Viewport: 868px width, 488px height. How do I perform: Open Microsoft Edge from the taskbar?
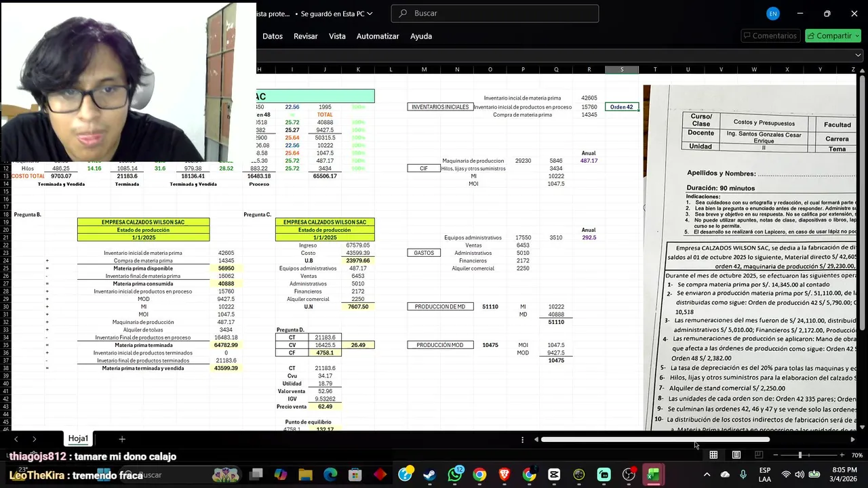point(330,474)
